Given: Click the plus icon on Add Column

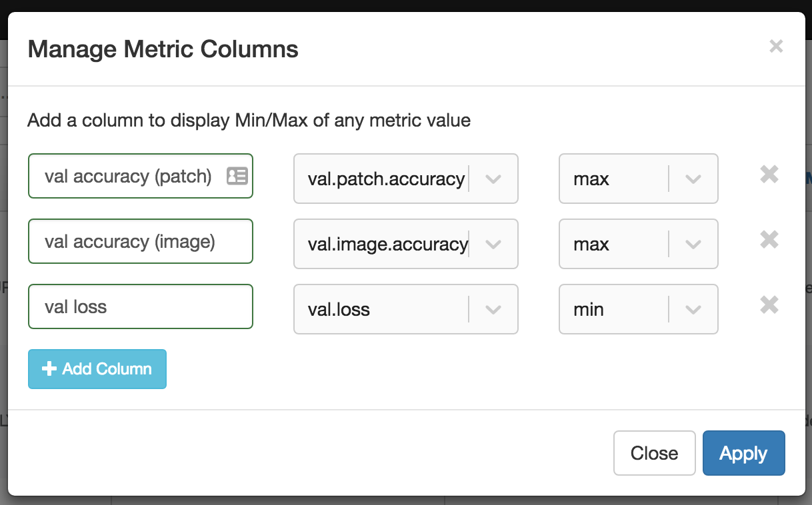Looking at the screenshot, I should click(x=49, y=369).
